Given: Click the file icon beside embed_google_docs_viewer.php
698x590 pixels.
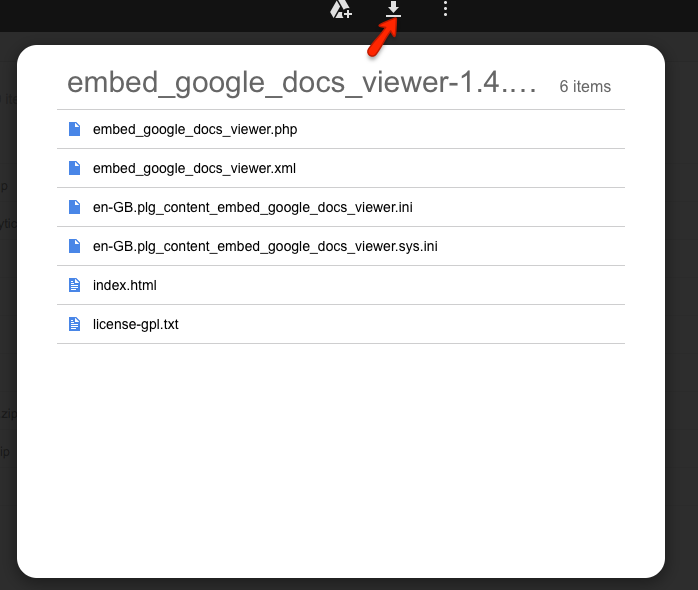Looking at the screenshot, I should click(74, 129).
